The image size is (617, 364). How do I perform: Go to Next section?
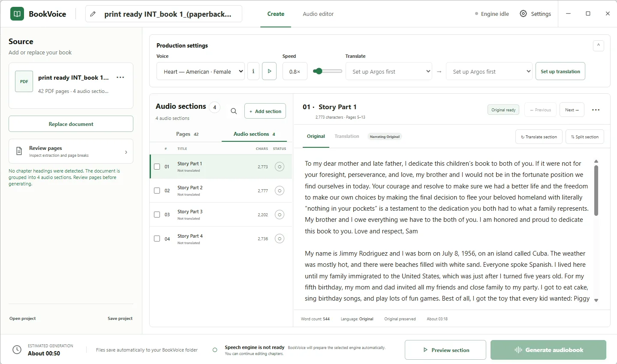coord(572,110)
